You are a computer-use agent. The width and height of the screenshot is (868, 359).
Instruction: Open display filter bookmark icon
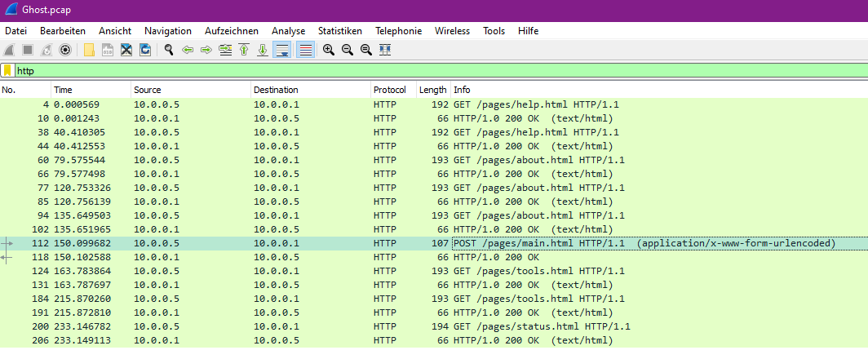point(8,70)
